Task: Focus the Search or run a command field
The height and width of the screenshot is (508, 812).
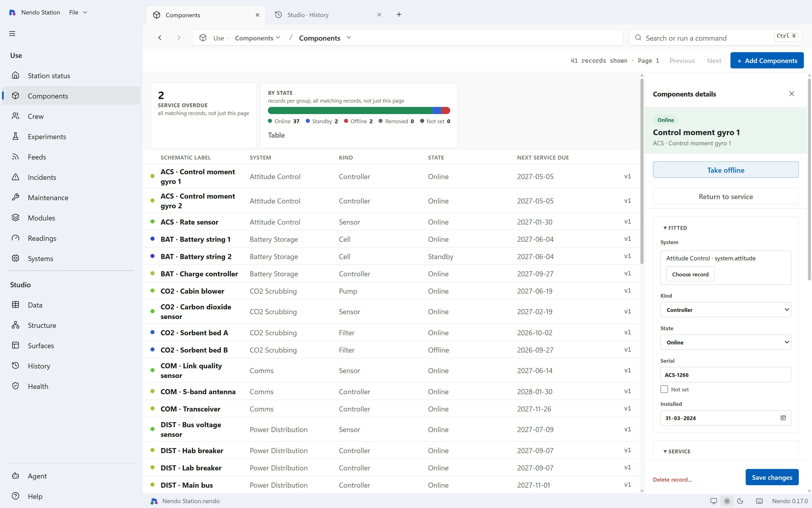Action: click(x=715, y=38)
